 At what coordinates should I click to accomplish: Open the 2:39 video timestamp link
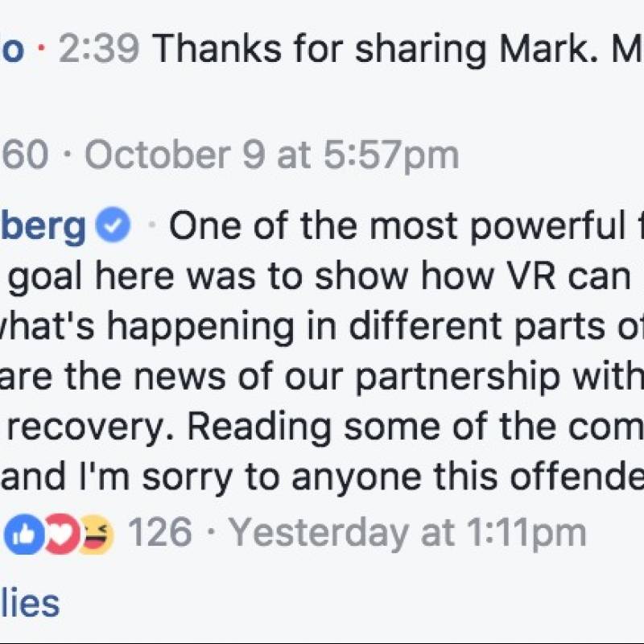coord(99,48)
